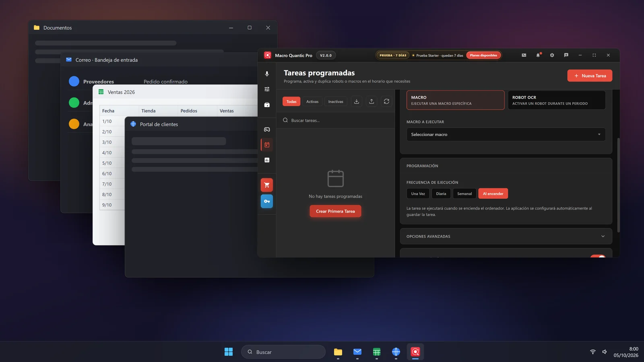Image resolution: width=644 pixels, height=362 pixels.
Task: Filter by Activas tasks
Action: point(312,102)
